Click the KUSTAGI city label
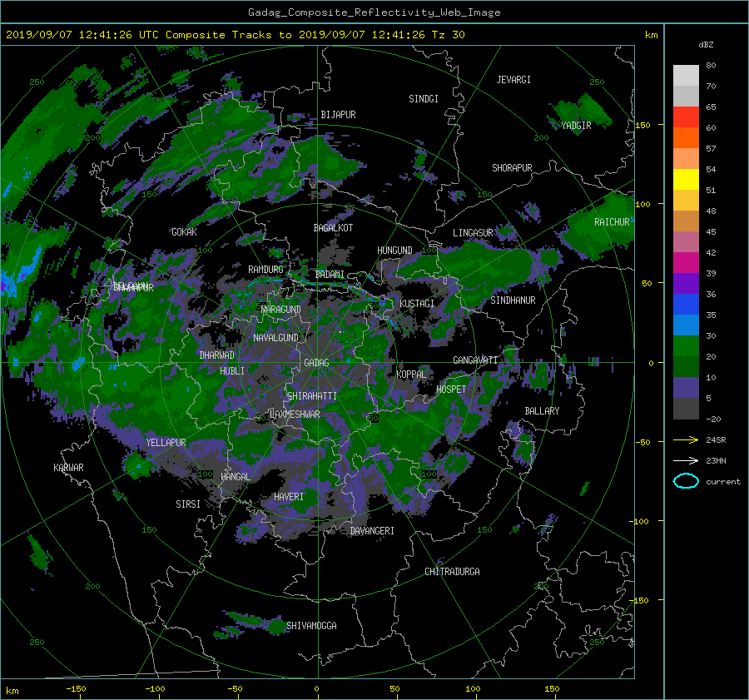This screenshot has height=700, width=749. tap(417, 304)
